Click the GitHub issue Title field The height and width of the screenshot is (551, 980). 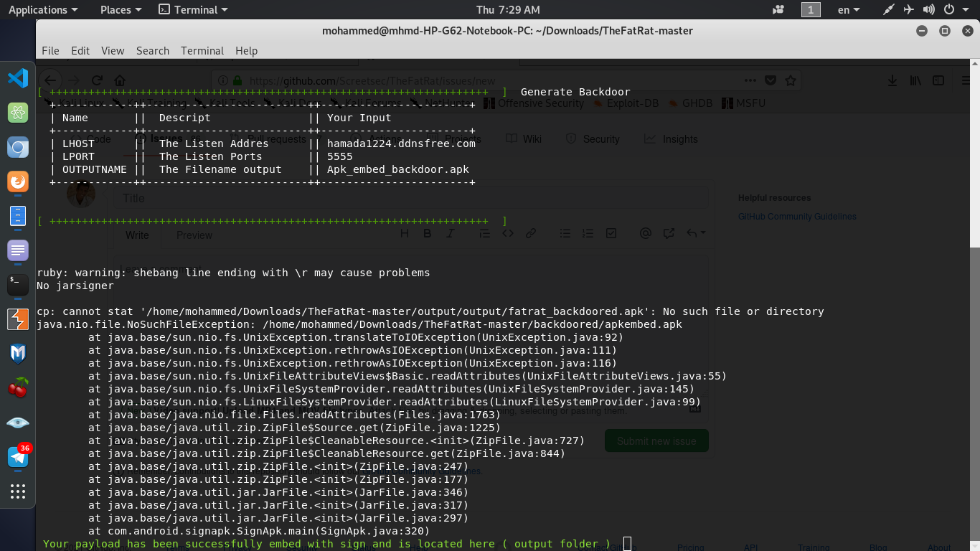(x=410, y=198)
